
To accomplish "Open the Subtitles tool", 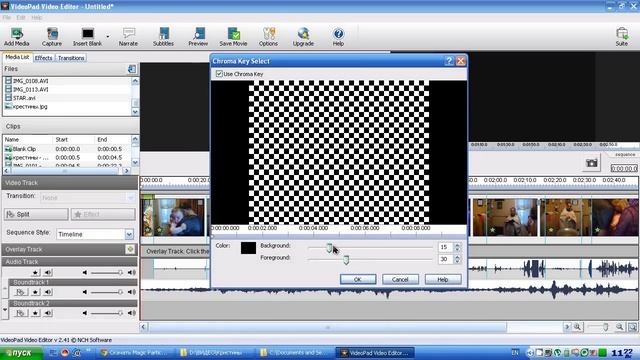I will tap(163, 37).
